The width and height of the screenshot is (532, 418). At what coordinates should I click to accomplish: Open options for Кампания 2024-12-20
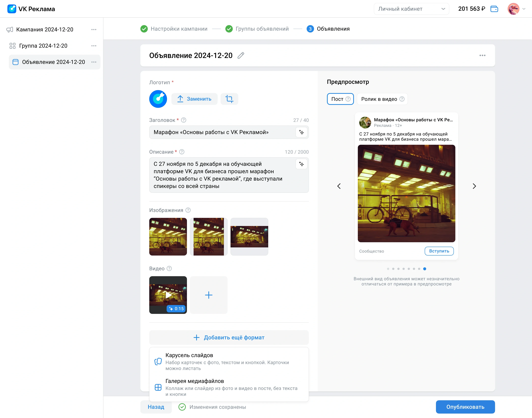click(94, 29)
